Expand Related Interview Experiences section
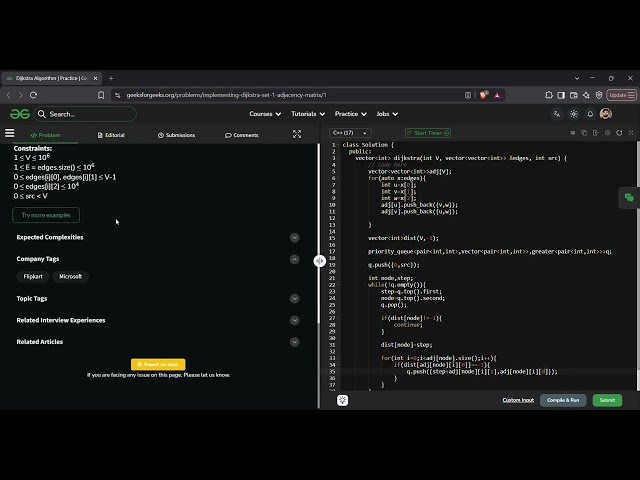This screenshot has height=480, width=640. pos(294,320)
